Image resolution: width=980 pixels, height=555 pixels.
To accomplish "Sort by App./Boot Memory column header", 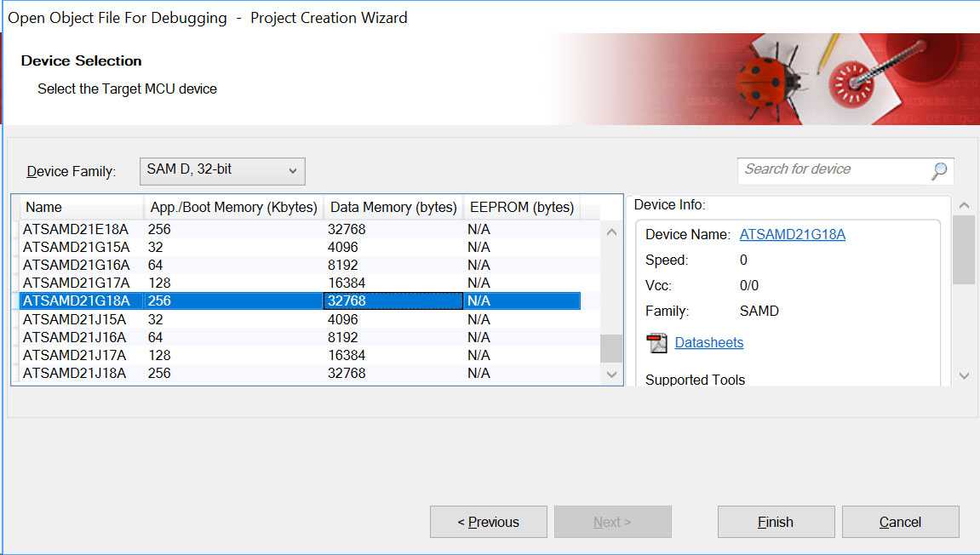I will (x=233, y=207).
